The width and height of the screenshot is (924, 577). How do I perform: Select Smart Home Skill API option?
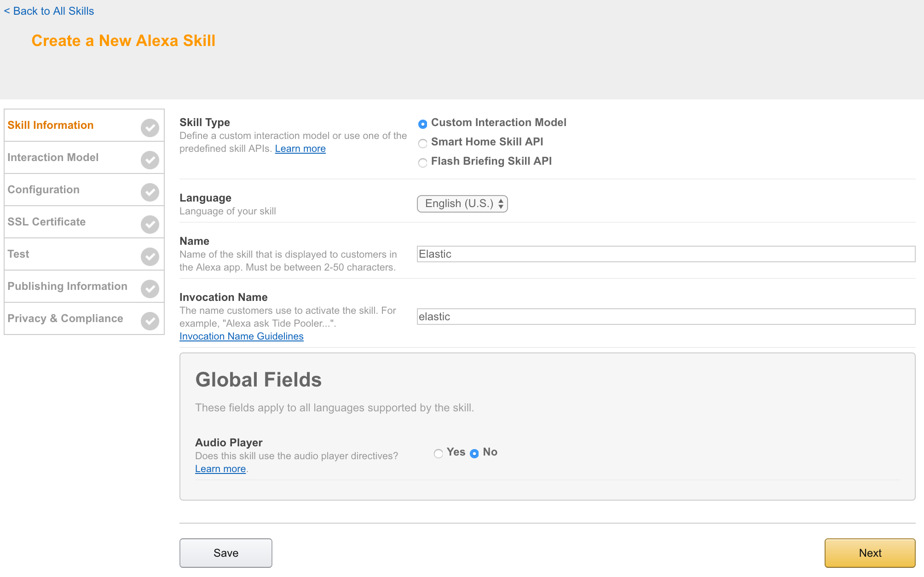[x=422, y=143]
